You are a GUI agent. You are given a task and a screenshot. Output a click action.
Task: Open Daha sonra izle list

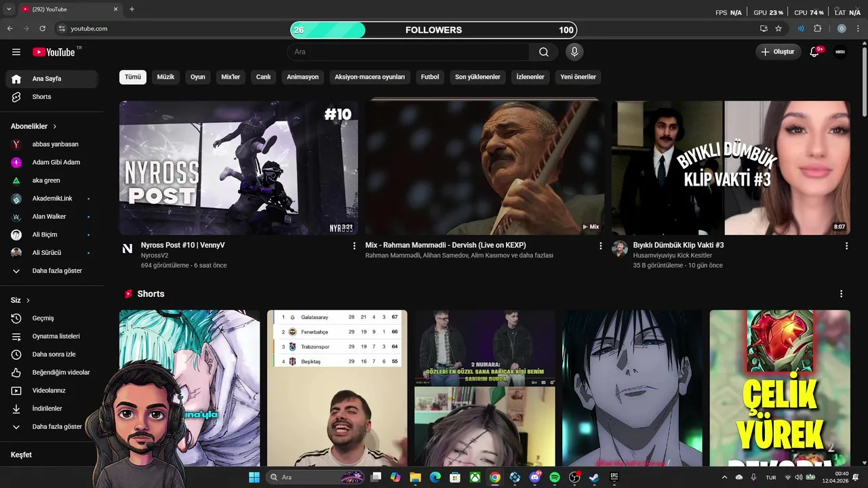(x=52, y=354)
